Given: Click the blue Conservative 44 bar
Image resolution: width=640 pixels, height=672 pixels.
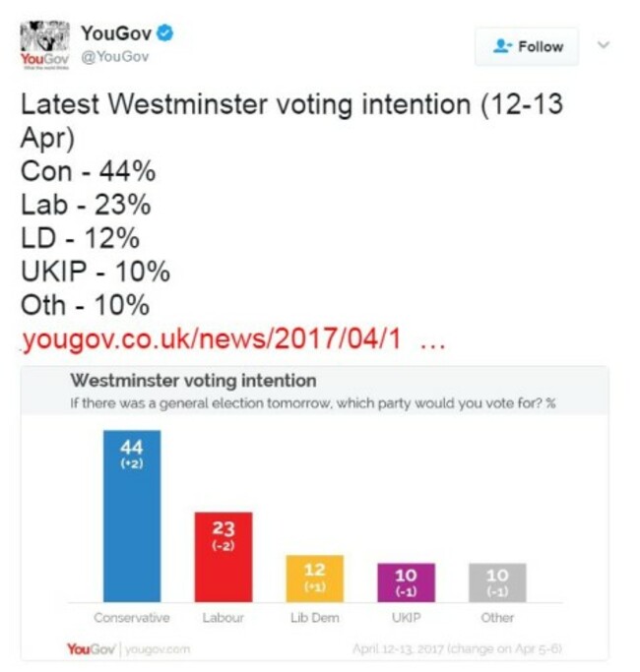Looking at the screenshot, I should point(132,516).
